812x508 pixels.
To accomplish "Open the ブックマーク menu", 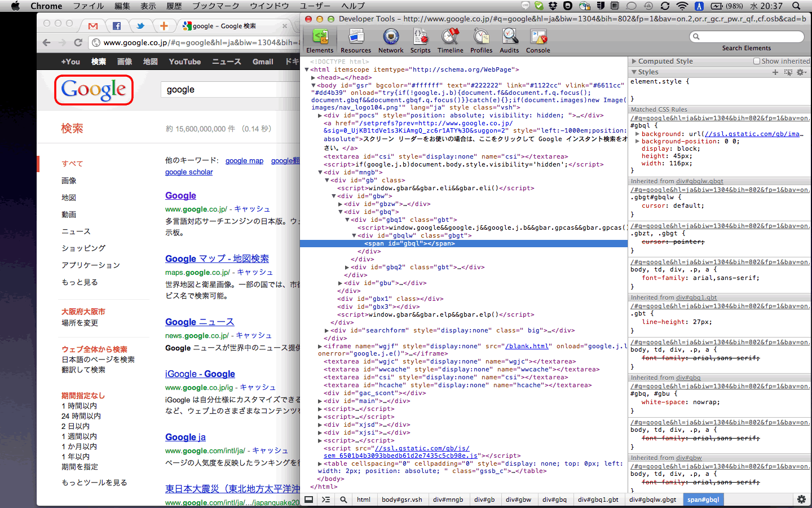I will coord(216,6).
